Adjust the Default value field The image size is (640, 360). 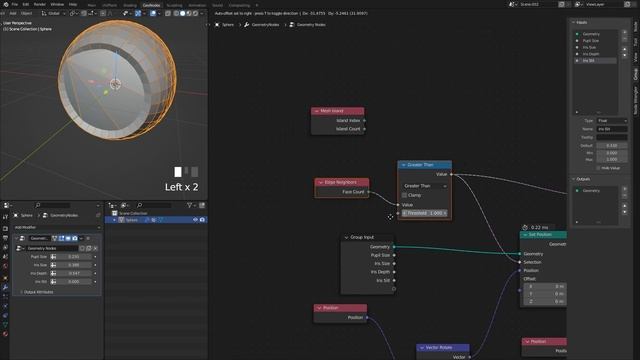(x=612, y=145)
